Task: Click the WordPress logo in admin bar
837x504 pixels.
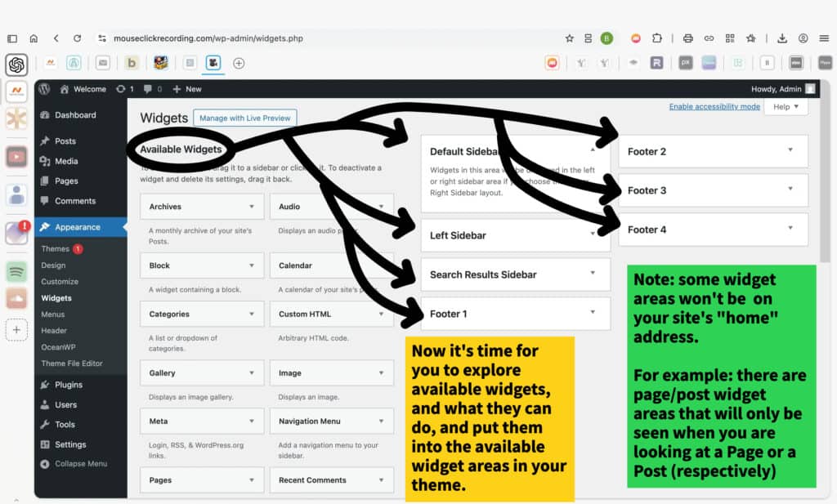Action: (x=44, y=89)
